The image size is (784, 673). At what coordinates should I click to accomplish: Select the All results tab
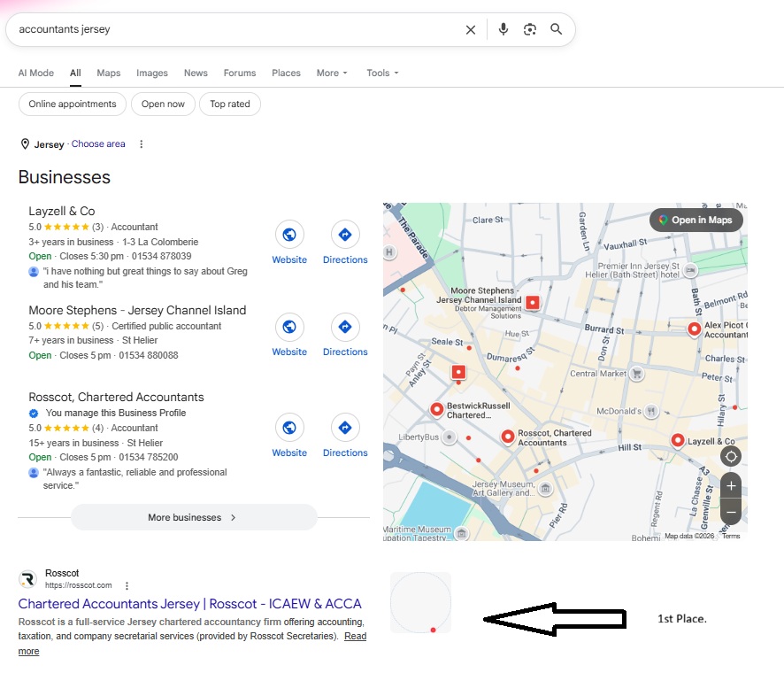[x=75, y=73]
